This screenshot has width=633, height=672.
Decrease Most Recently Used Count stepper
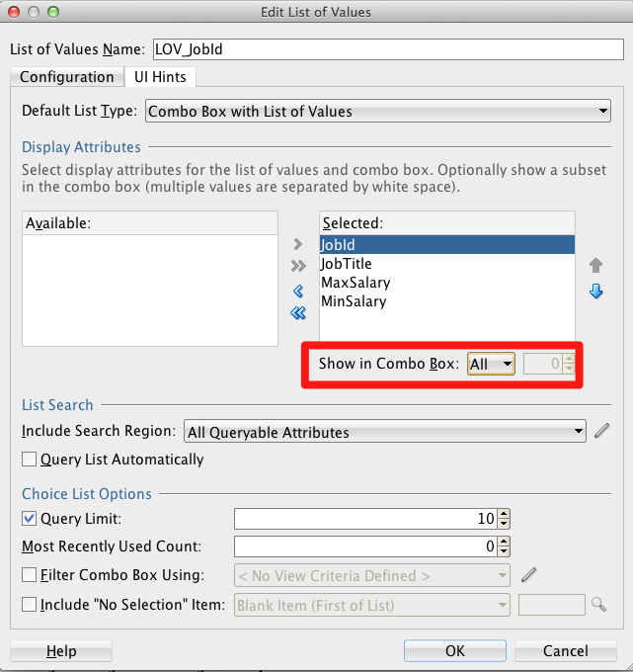click(504, 551)
